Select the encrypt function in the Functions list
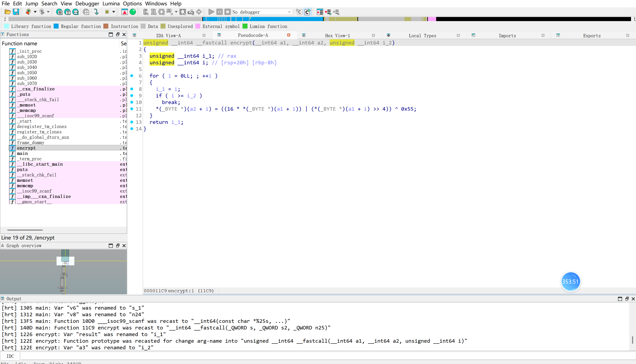The height and width of the screenshot is (364, 636). 26,148
